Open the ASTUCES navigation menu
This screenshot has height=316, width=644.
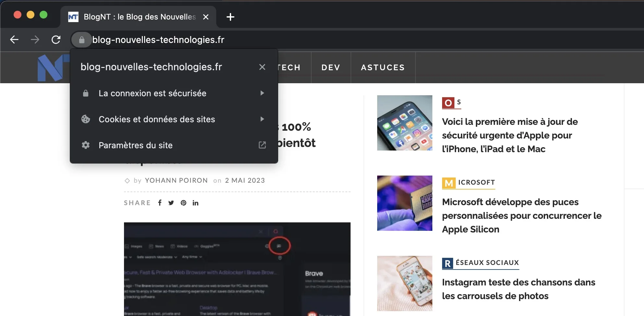(383, 67)
